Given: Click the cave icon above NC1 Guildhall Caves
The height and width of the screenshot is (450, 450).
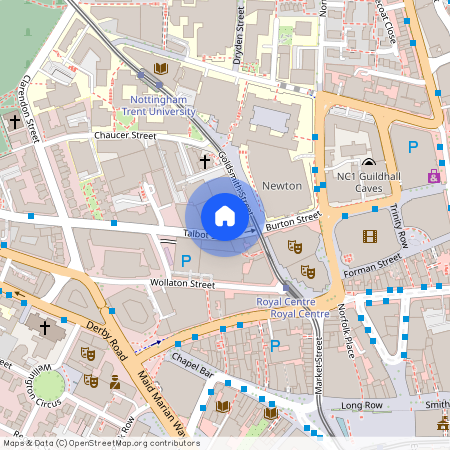Looking at the screenshot, I should [369, 162].
